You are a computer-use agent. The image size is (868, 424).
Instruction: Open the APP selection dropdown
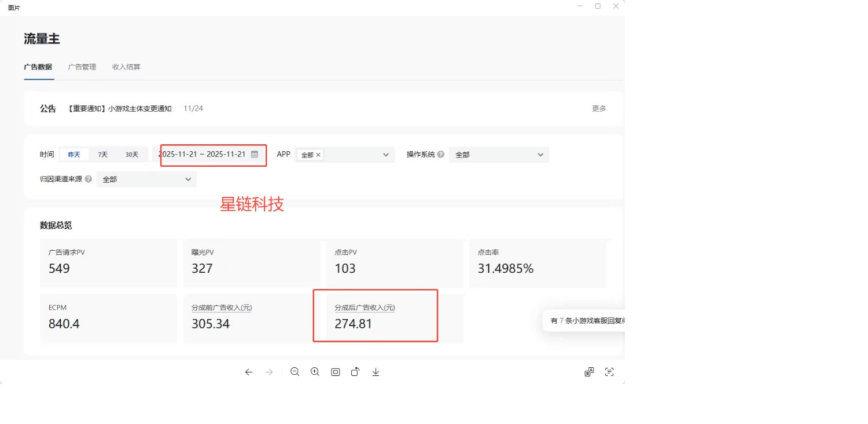386,155
